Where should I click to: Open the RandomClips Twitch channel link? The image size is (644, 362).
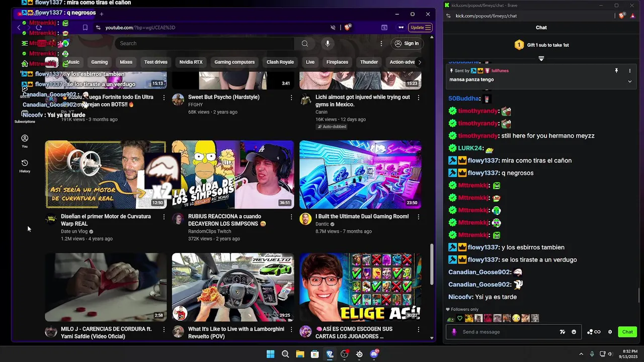[209, 231]
